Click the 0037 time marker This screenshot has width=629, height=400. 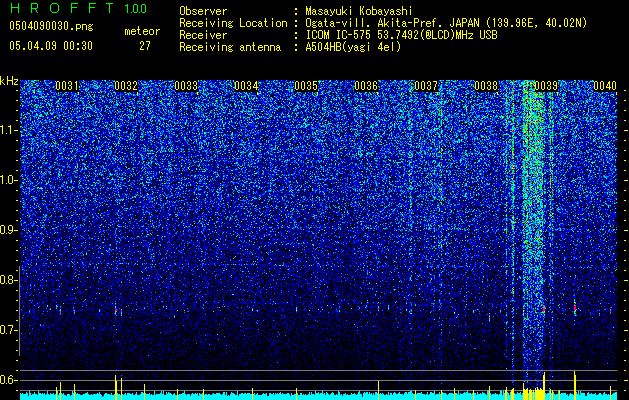pyautogui.click(x=426, y=86)
